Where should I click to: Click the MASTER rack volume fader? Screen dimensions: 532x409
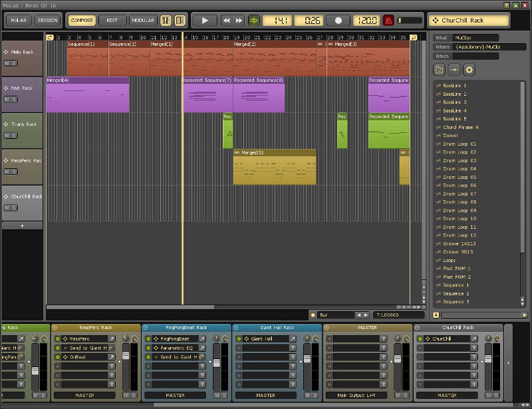398,358
